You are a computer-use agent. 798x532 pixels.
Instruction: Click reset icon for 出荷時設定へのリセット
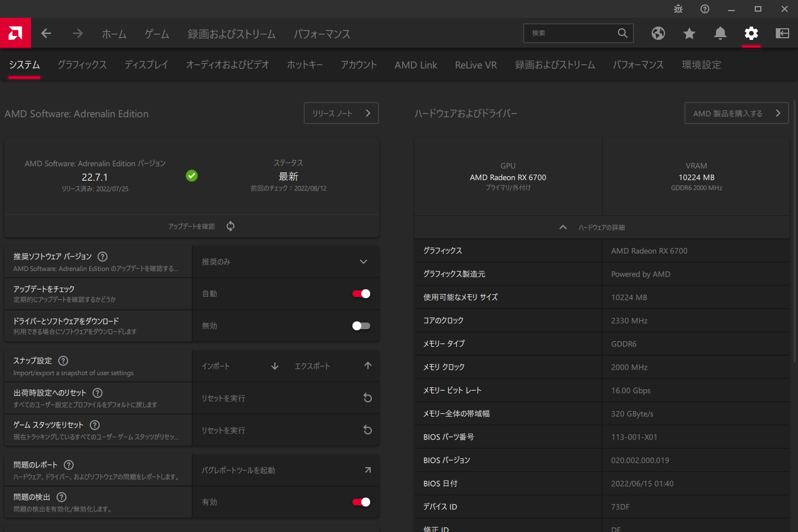367,398
